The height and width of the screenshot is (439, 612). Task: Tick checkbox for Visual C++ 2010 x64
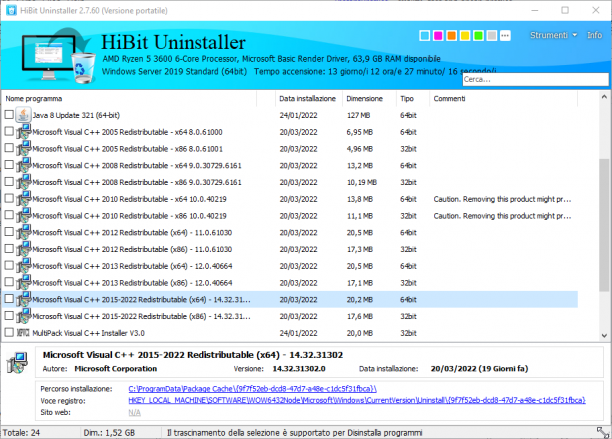(9, 199)
